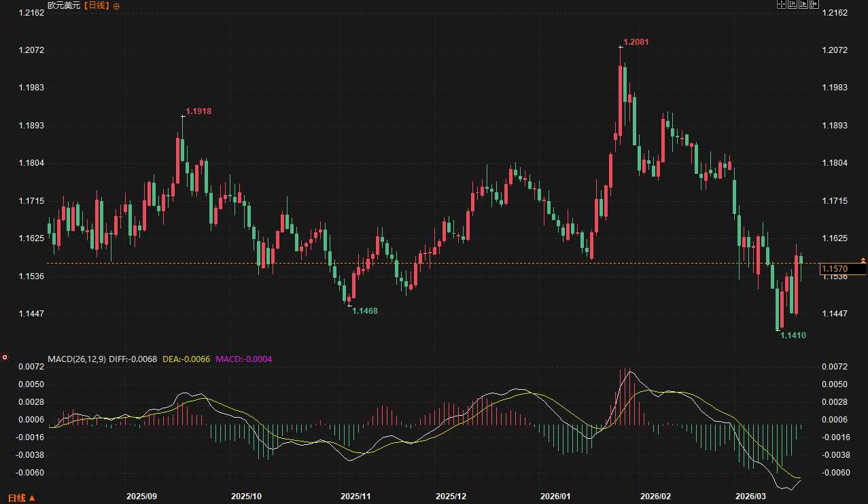
Task: Click the magenta MACD:-0.0004 value
Action: (x=243, y=359)
